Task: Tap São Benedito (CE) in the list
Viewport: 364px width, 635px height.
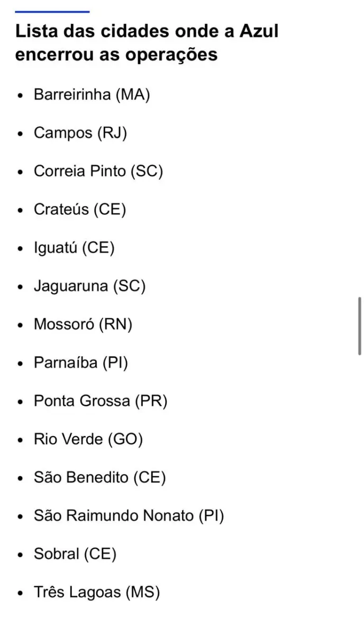Action: (100, 477)
